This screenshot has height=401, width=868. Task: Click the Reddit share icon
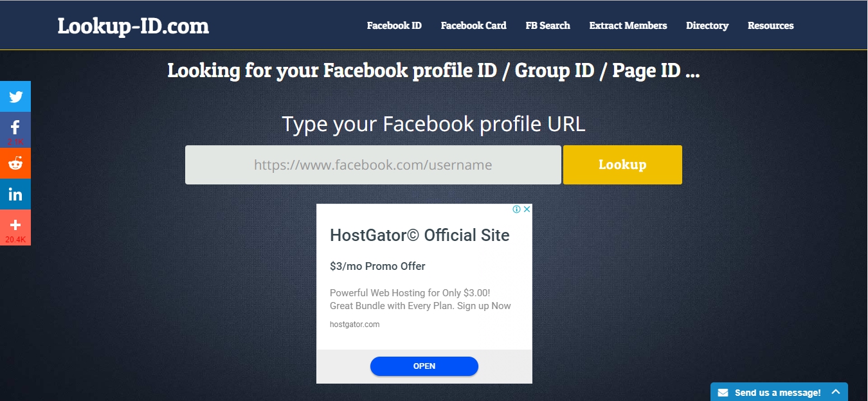pyautogui.click(x=15, y=163)
